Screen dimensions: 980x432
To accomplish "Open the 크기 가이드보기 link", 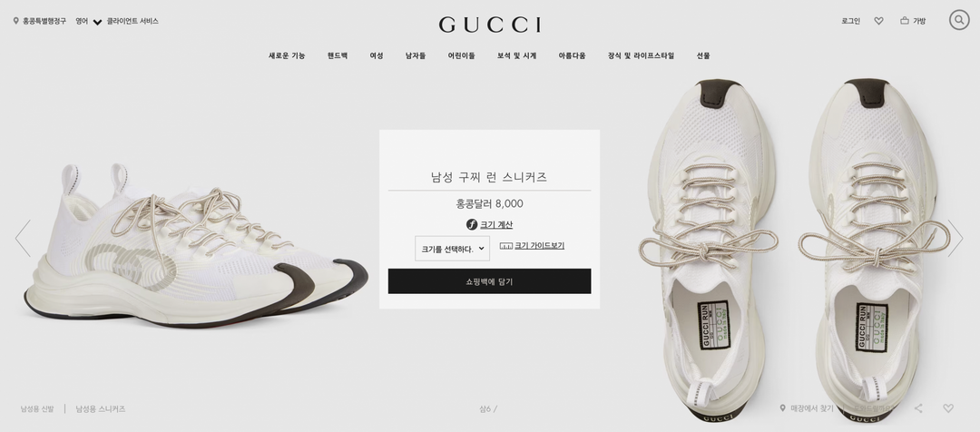I will [x=539, y=246].
